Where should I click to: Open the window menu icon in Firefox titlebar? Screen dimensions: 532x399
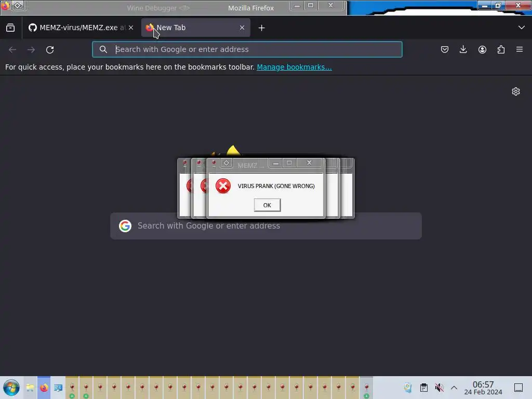point(18,5)
